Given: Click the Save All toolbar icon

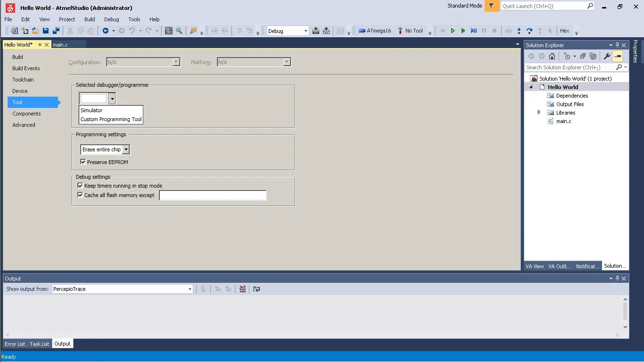Looking at the screenshot, I should pyautogui.click(x=56, y=31).
